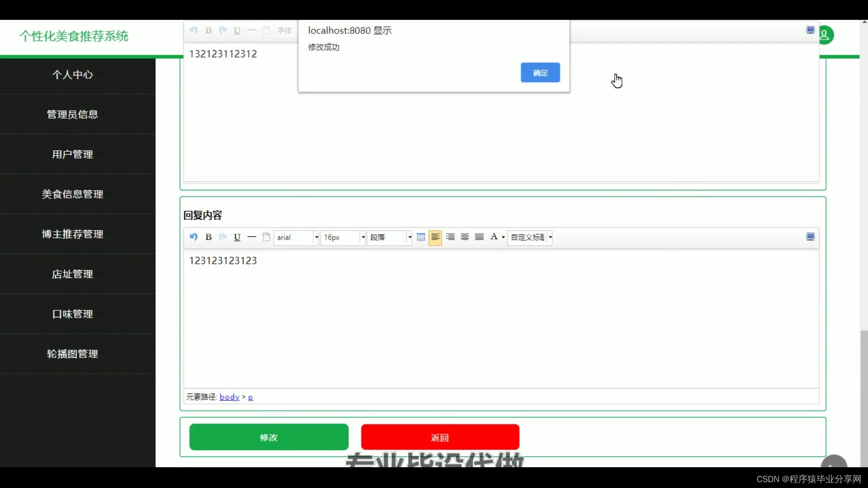Select the justify align icon

click(x=480, y=237)
